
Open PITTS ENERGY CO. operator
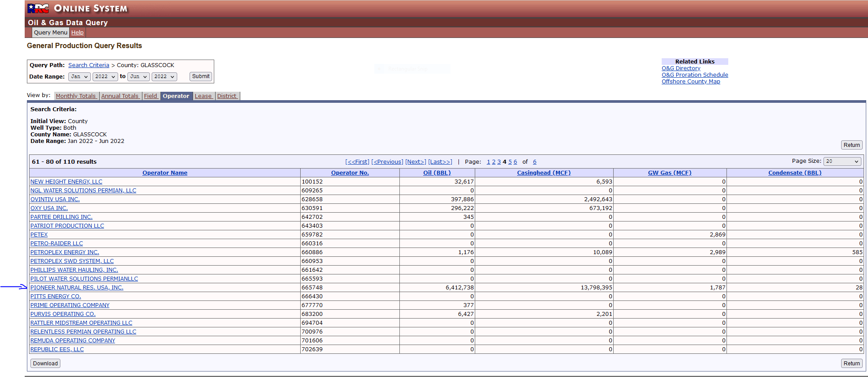tap(56, 296)
